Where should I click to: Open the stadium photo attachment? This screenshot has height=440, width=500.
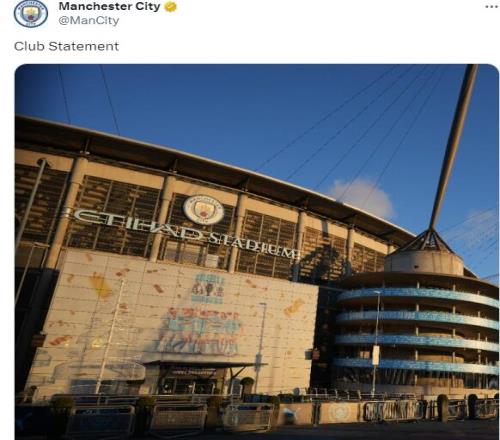tap(257, 252)
